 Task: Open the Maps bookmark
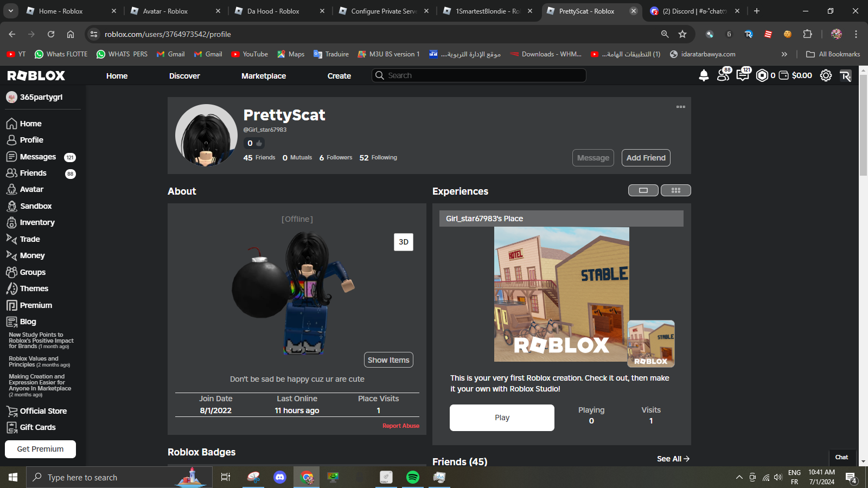tap(291, 54)
